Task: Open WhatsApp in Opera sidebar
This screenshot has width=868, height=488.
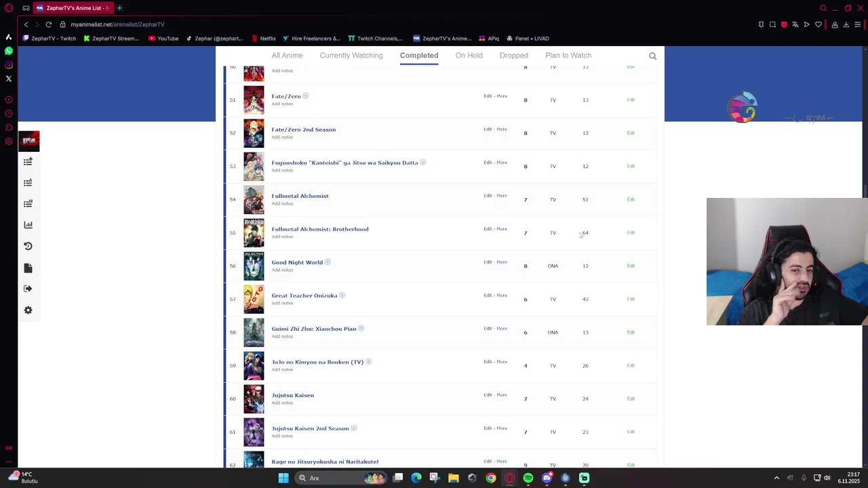Action: tap(9, 51)
